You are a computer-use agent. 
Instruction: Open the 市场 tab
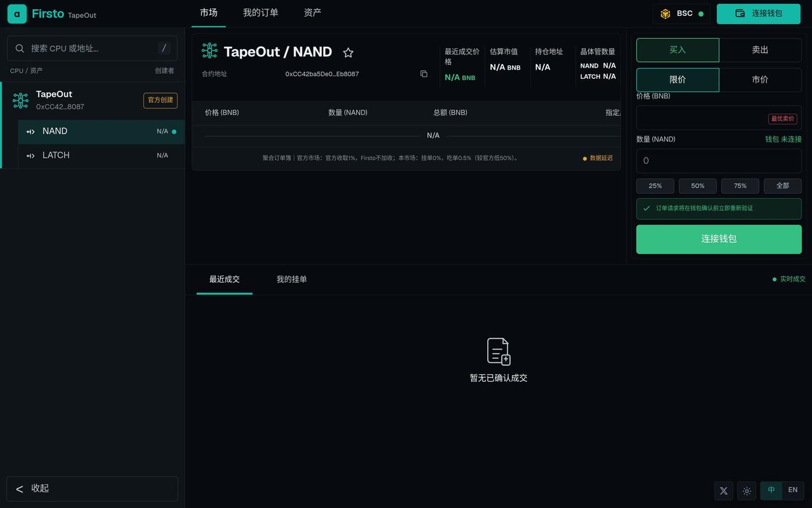click(209, 13)
